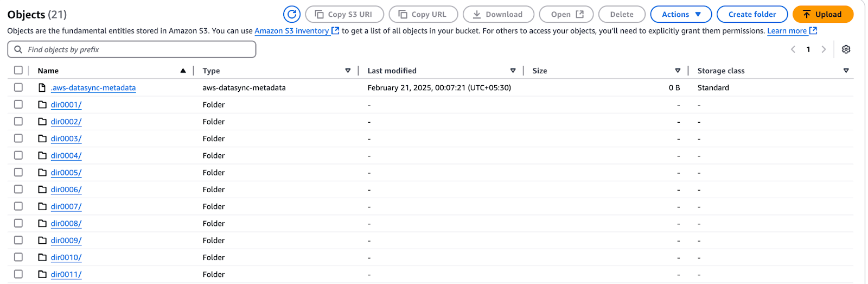The image size is (868, 284).
Task: Open the dir0011/ folder link
Action: click(x=66, y=275)
